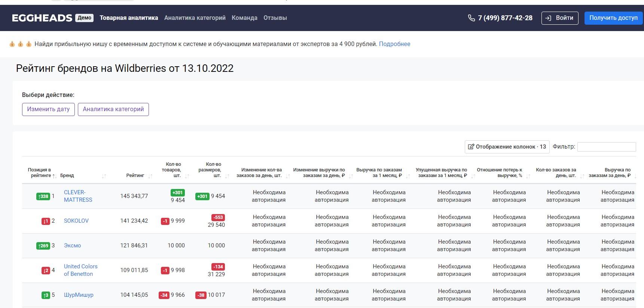This screenshot has width=644, height=308.
Task: Click rating value 121 846,31
Action: point(134,246)
